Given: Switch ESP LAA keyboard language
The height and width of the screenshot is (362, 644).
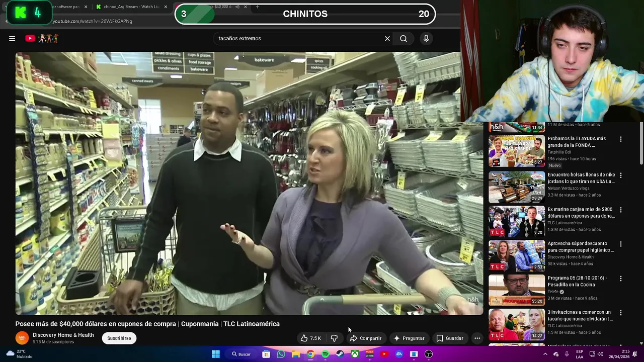Looking at the screenshot, I should 580,354.
